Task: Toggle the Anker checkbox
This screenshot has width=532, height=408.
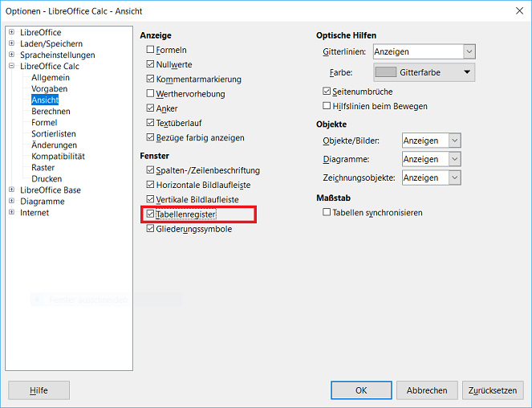Action: tap(150, 108)
